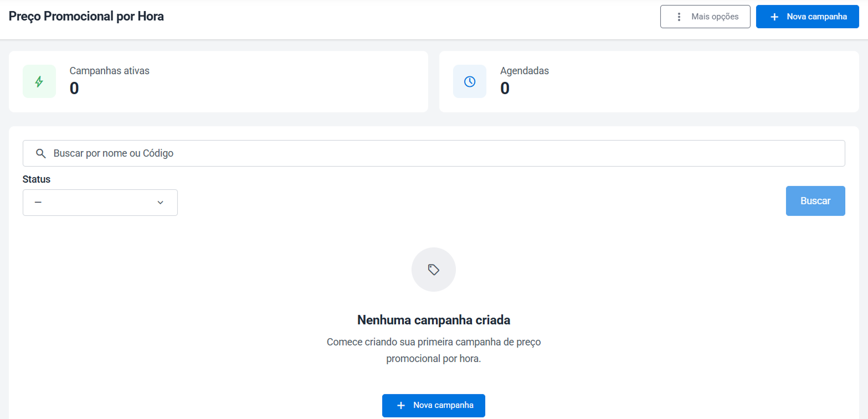Click the Campanhas ativas label
Screen dimensions: 868x419
pyautogui.click(x=110, y=71)
